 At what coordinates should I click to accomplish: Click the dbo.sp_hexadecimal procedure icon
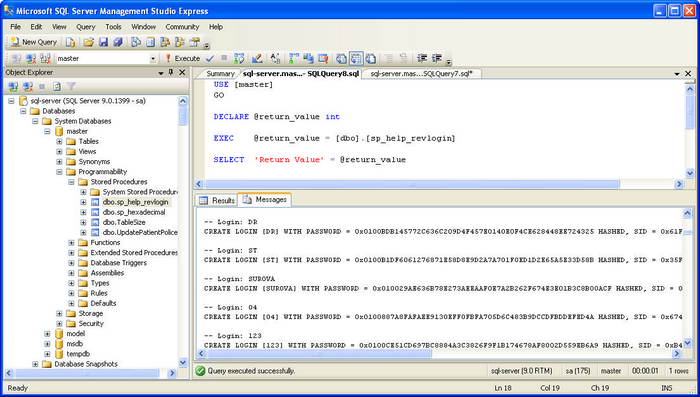[x=95, y=212]
